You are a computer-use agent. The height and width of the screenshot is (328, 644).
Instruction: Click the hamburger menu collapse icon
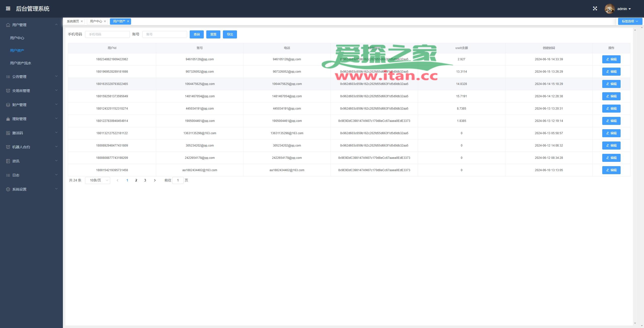(x=8, y=9)
